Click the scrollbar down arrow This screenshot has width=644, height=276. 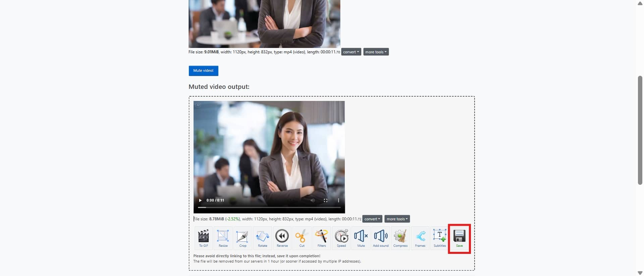click(x=640, y=273)
